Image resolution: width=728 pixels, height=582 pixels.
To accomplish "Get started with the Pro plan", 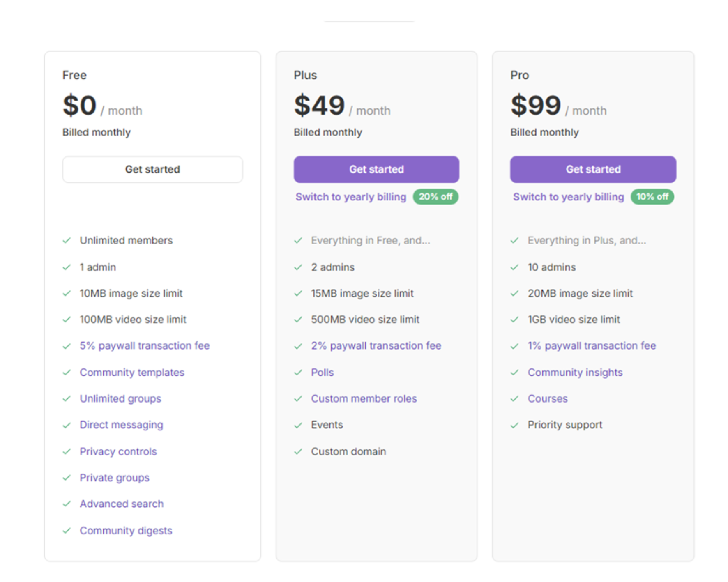I will click(593, 169).
